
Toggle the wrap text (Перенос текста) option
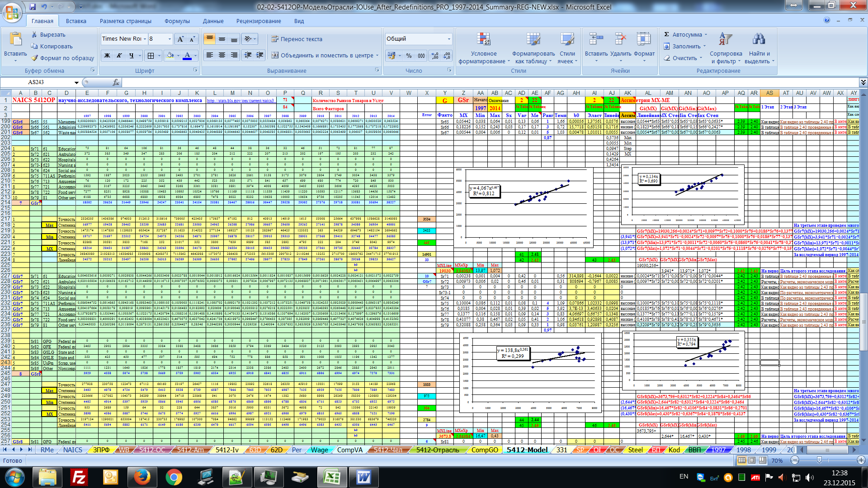(297, 39)
